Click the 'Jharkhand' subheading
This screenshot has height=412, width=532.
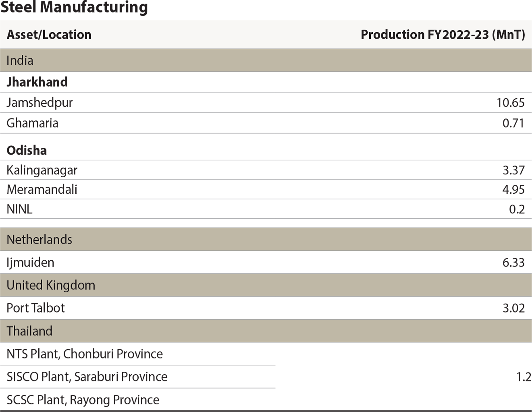pyautogui.click(x=37, y=82)
